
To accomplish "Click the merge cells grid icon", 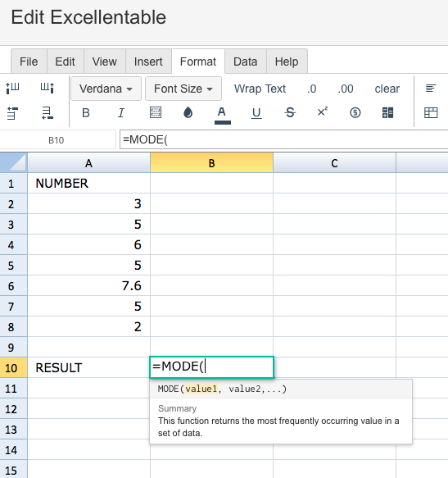I will (x=387, y=113).
